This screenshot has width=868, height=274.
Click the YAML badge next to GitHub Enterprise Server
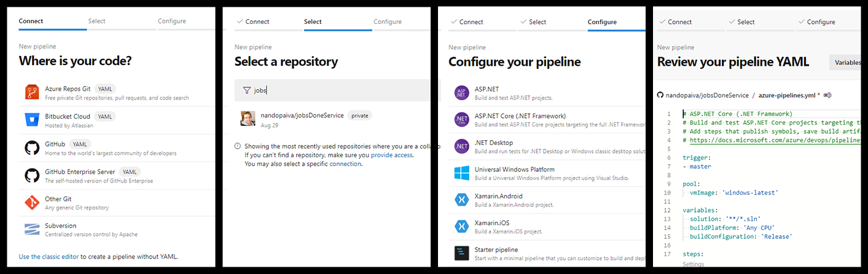click(129, 171)
